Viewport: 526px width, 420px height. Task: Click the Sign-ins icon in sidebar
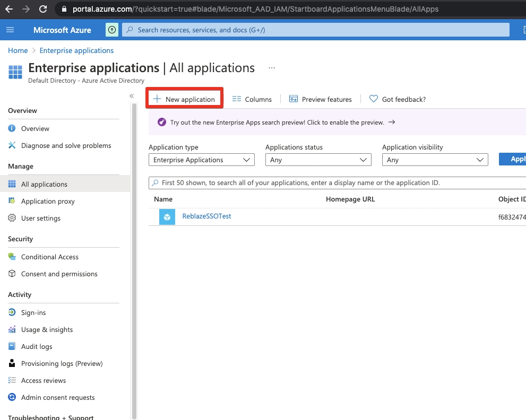12,312
